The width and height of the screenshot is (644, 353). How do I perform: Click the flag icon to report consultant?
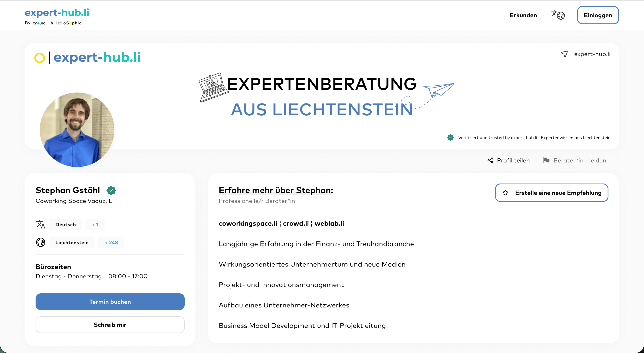click(x=546, y=161)
